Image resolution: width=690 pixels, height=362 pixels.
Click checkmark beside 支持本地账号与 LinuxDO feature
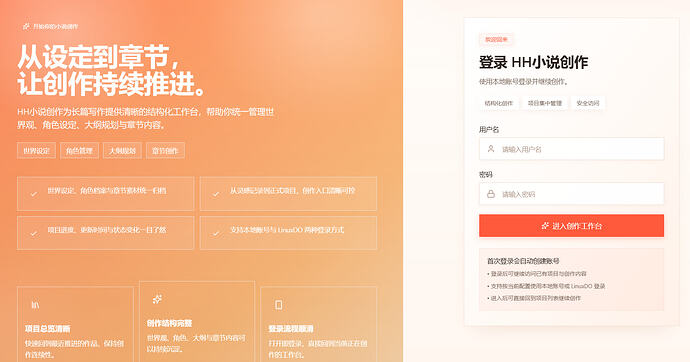point(216,233)
